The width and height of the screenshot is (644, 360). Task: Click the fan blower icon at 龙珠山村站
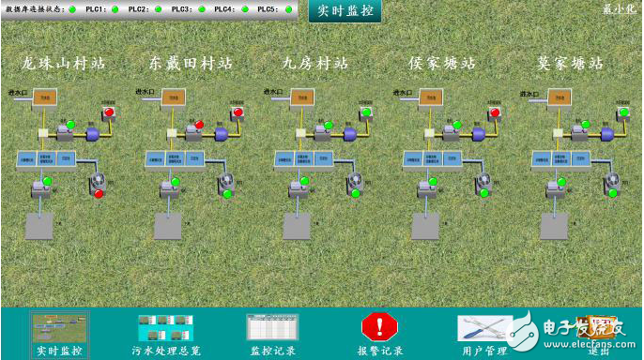pos(98,181)
